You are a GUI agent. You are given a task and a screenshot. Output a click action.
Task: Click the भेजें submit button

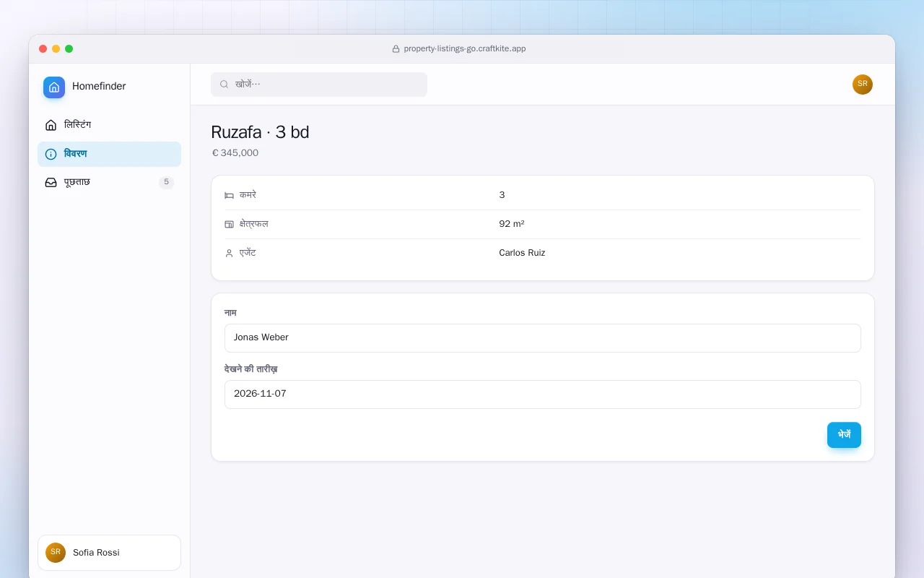pyautogui.click(x=844, y=435)
